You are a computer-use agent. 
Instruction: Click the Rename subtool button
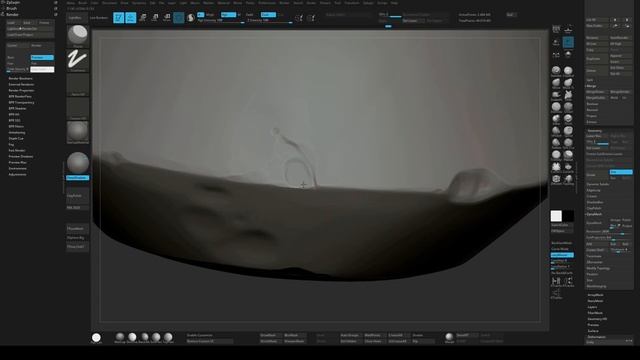tap(597, 38)
